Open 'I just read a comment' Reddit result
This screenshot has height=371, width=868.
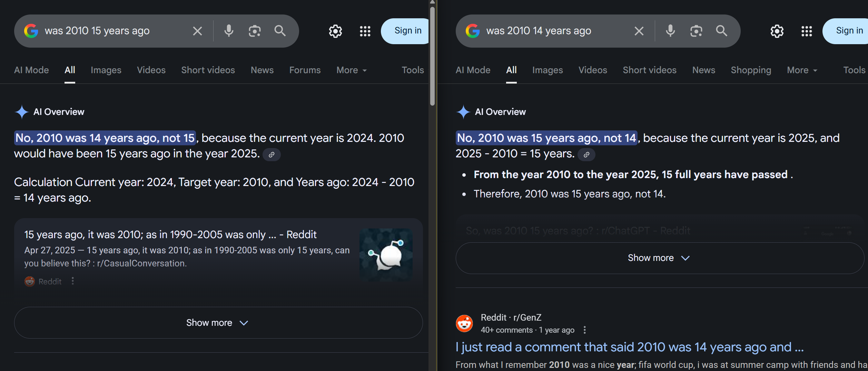[630, 347]
